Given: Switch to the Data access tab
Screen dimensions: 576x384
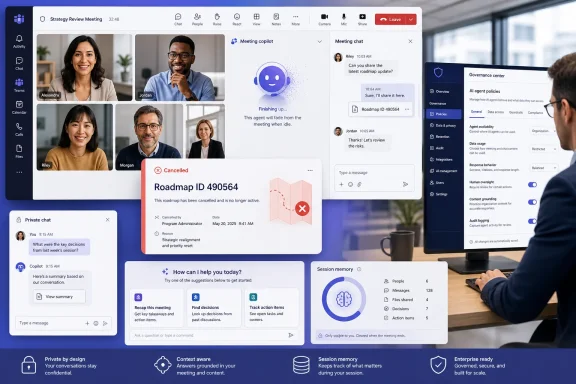Looking at the screenshot, I should pyautogui.click(x=496, y=112).
